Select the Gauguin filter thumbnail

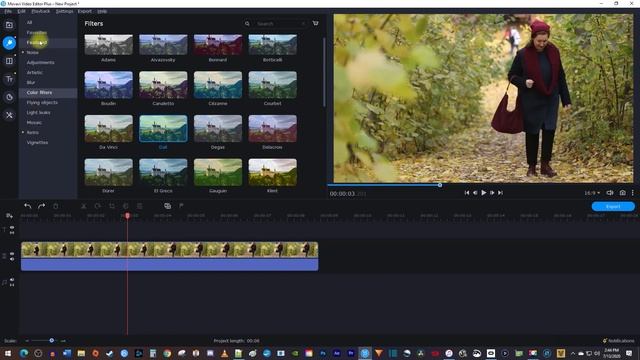coord(218,172)
